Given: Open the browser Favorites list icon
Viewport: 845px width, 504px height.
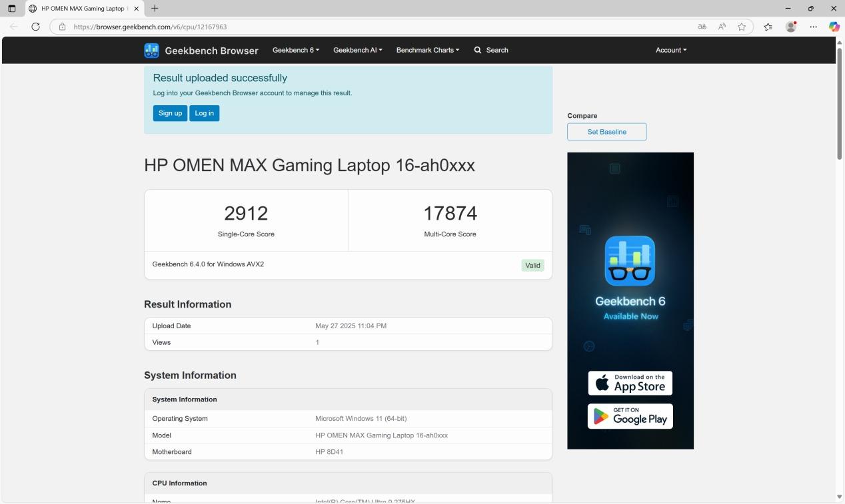Looking at the screenshot, I should pos(768,27).
